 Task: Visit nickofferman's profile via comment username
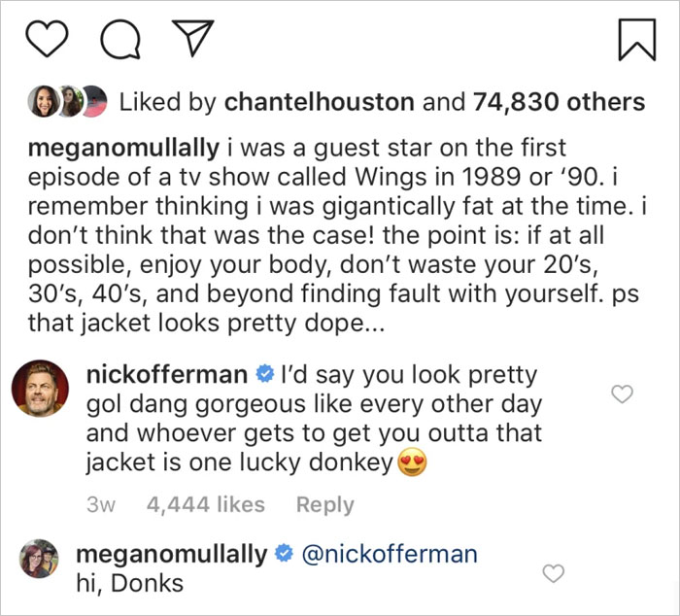point(168,374)
